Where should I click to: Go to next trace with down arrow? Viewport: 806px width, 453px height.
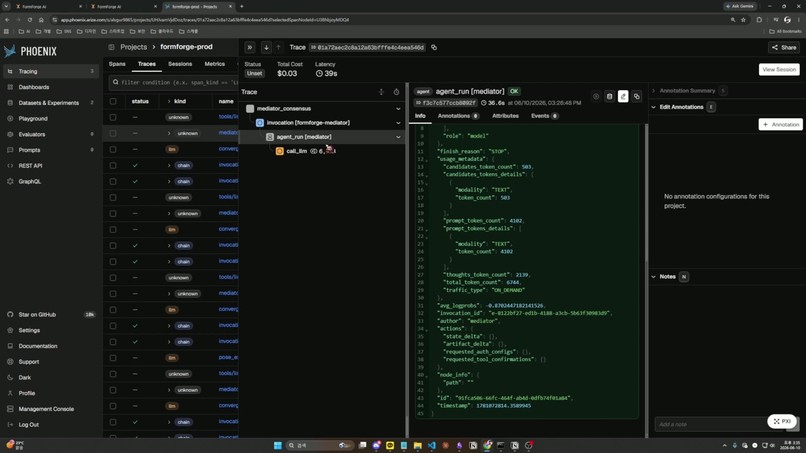point(266,47)
